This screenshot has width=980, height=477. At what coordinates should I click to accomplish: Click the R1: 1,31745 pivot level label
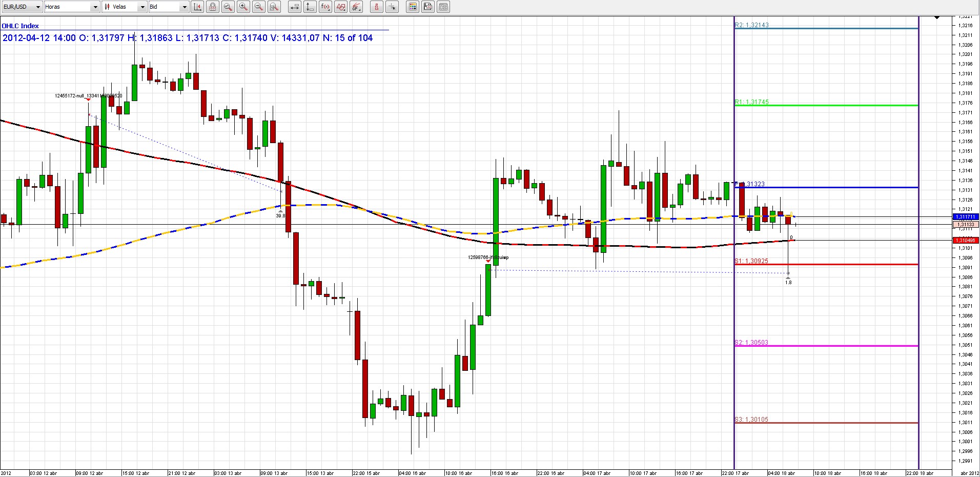752,102
